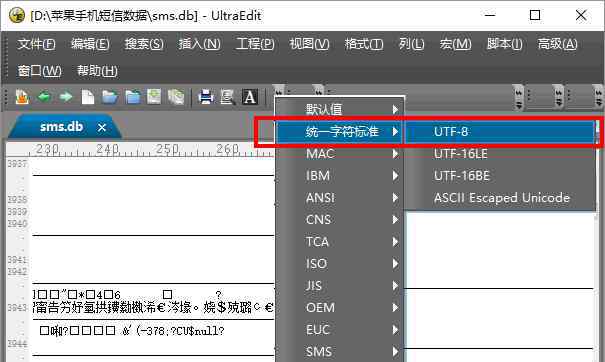Open the 帮助(H) menu
This screenshot has height=362, width=605.
click(x=97, y=71)
